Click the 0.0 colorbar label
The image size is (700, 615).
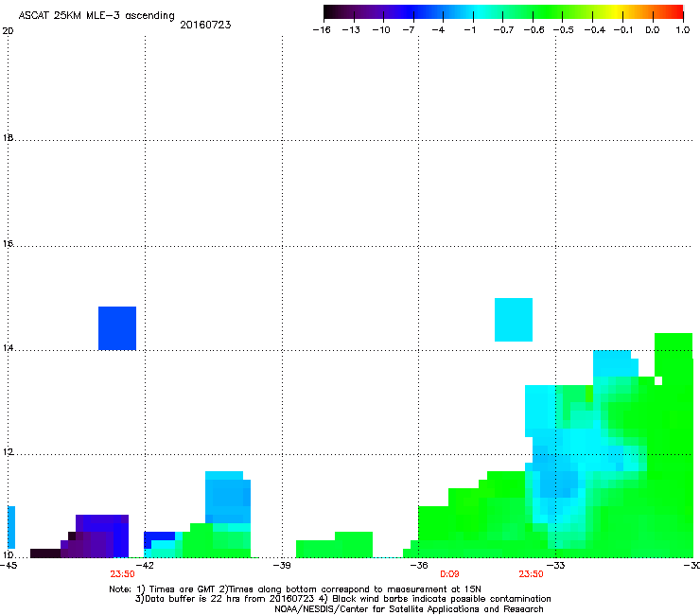(x=653, y=30)
